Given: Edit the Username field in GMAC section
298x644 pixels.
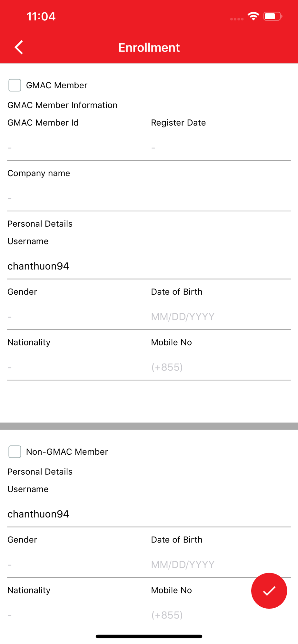Looking at the screenshot, I should 148,266.
